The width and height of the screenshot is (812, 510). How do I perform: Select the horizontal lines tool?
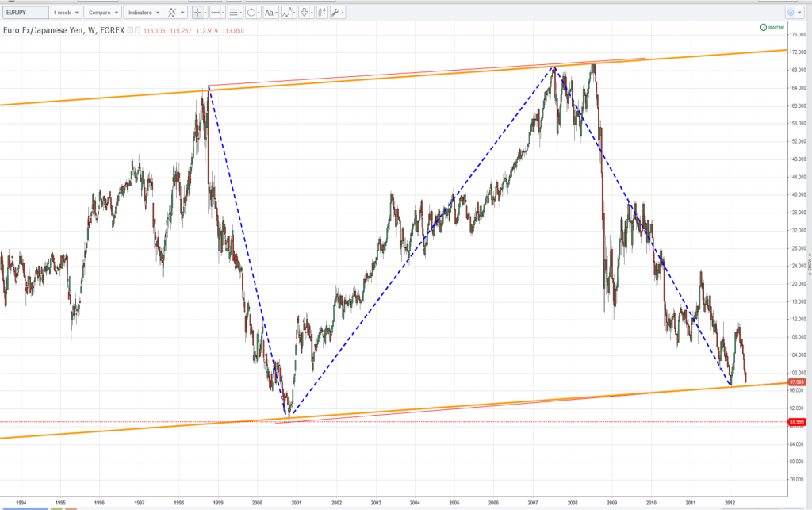[233, 13]
